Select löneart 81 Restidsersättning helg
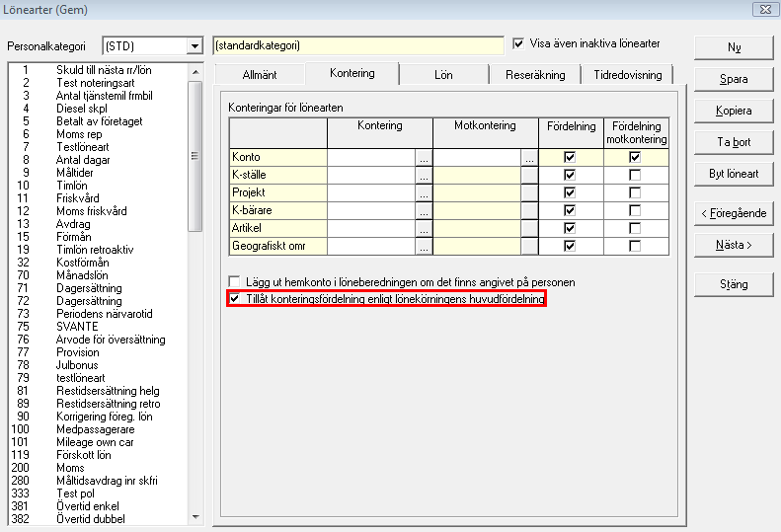The height and width of the screenshot is (532, 781). point(99,391)
